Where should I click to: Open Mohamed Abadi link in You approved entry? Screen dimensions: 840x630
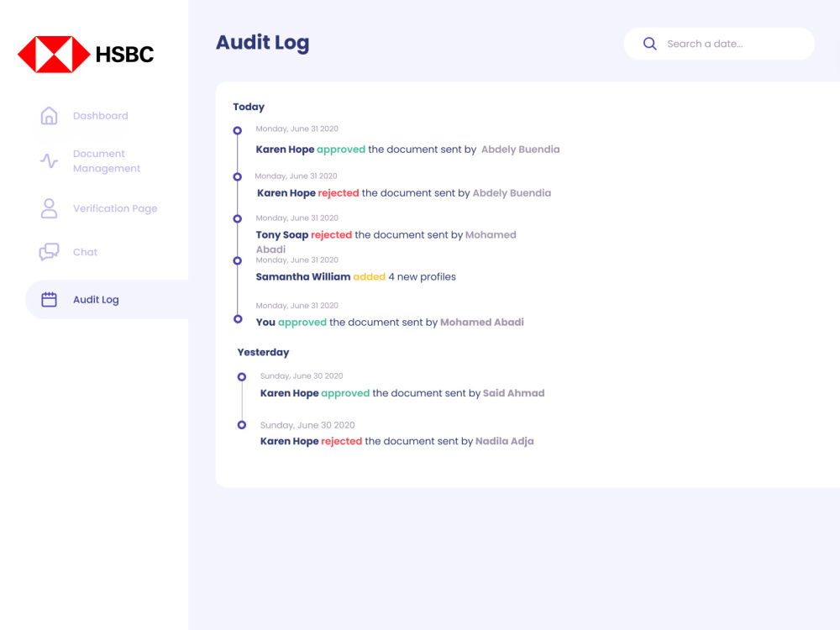tap(482, 322)
